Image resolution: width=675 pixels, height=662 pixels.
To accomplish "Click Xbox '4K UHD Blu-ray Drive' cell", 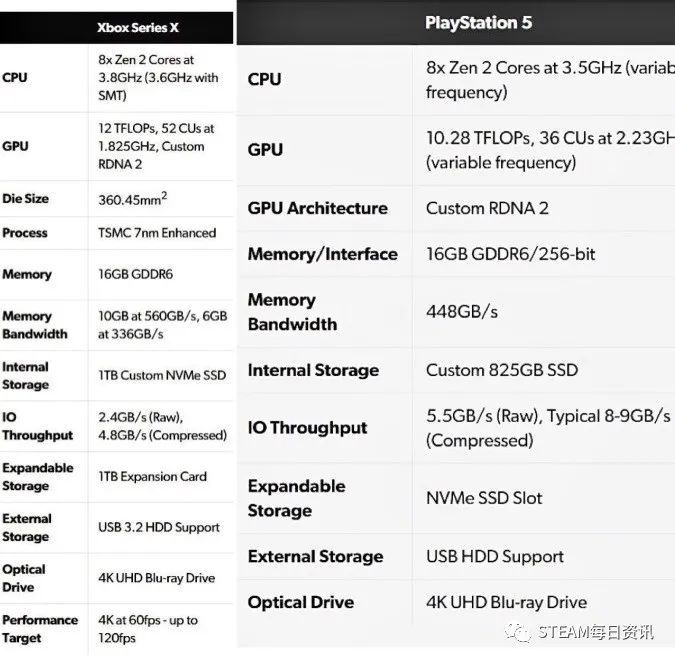I will click(156, 578).
